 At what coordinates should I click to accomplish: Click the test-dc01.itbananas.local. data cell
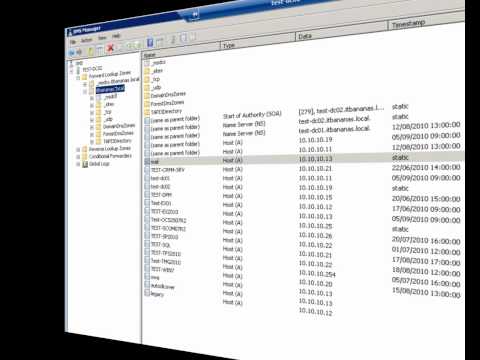tap(334, 129)
